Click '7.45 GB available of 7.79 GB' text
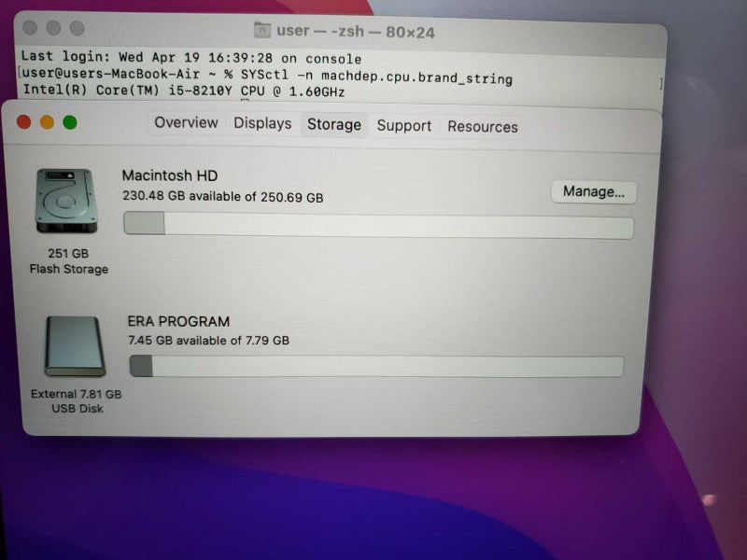Viewport: 747px width, 560px height. pyautogui.click(x=208, y=340)
